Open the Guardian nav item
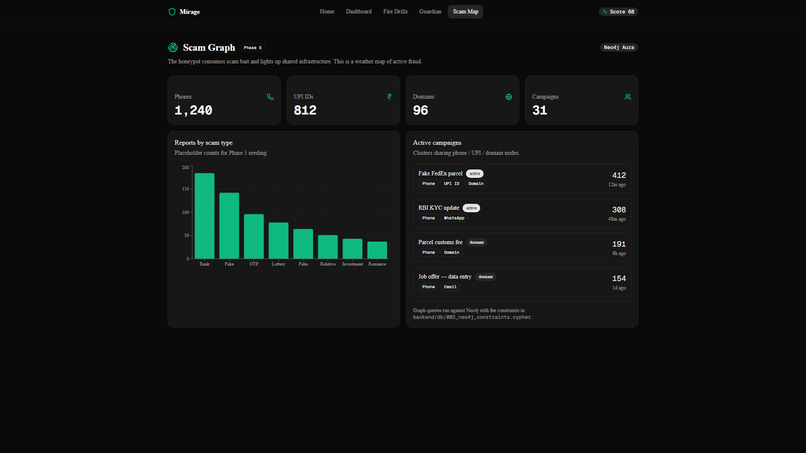This screenshot has width=806, height=453. pyautogui.click(x=430, y=11)
